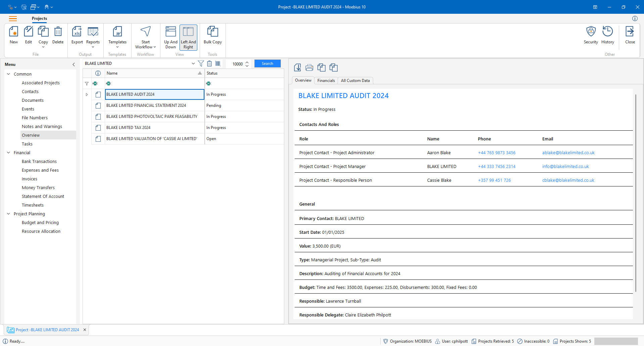Click the filter funnel icon by search box
Image resolution: width=644 pixels, height=346 pixels.
pos(201,63)
